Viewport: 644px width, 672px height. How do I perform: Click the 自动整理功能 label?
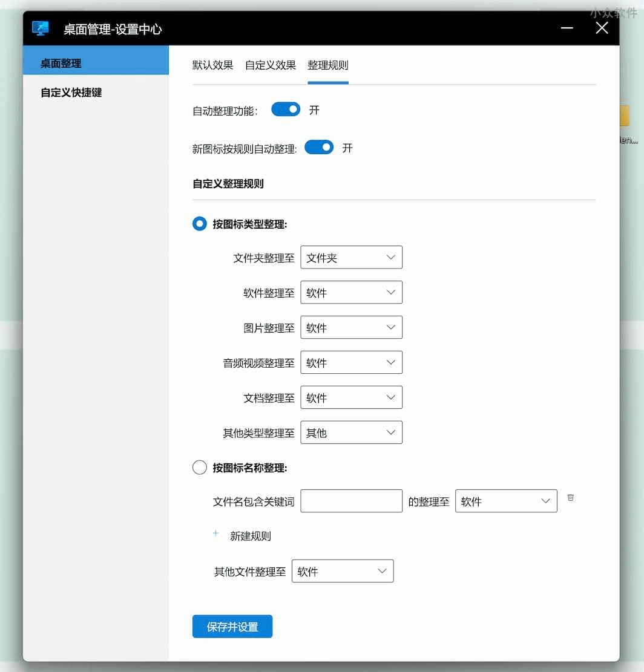225,111
